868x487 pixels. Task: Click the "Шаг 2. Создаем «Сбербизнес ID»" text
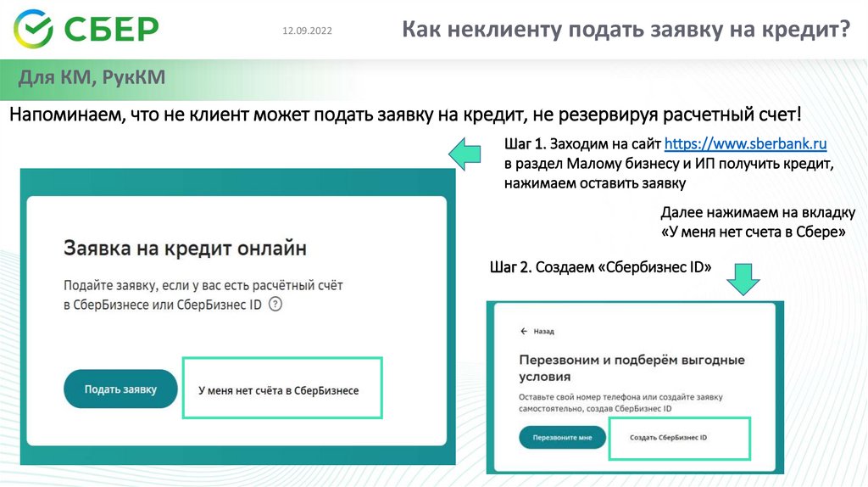pyautogui.click(x=601, y=267)
